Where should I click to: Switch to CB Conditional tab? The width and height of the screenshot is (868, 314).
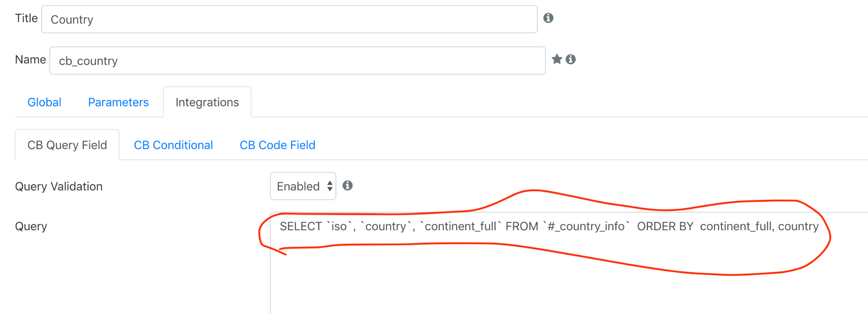(173, 145)
